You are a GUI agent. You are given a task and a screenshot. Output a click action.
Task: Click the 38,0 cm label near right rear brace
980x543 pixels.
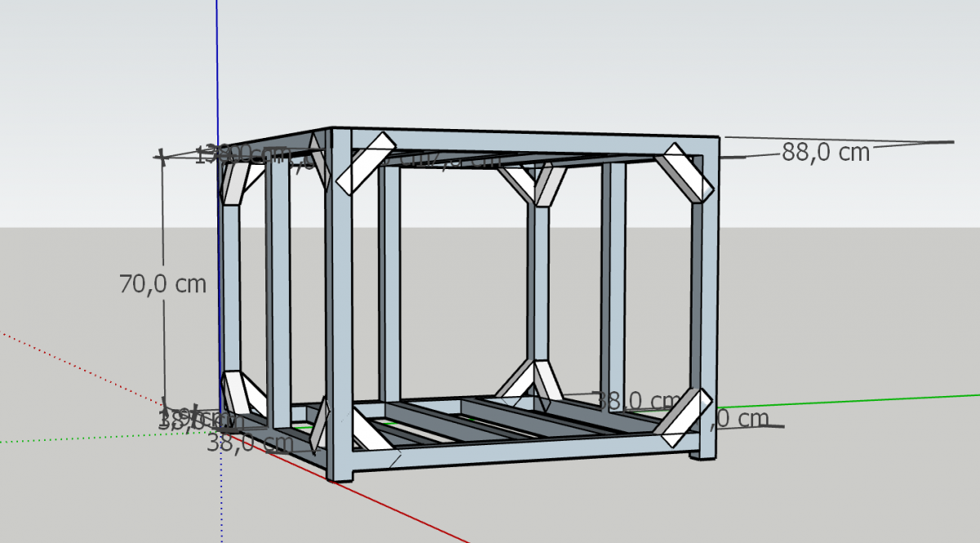click(636, 401)
